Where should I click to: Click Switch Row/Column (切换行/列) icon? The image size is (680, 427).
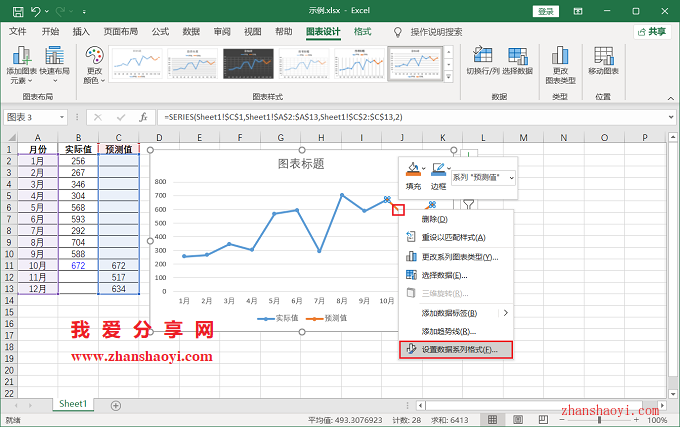(x=482, y=55)
